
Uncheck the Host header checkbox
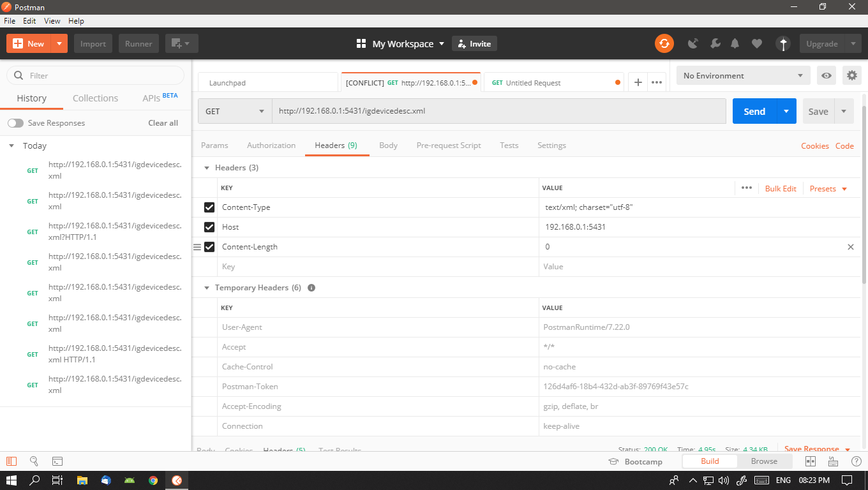tap(209, 227)
